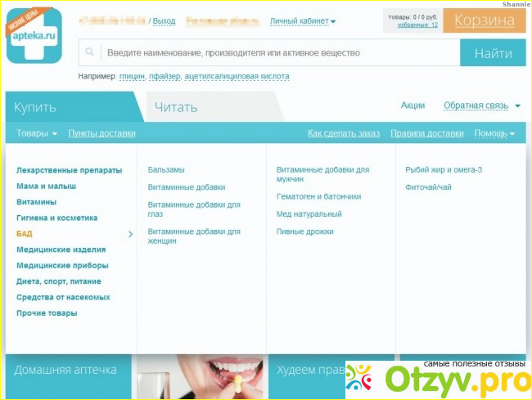532x400 pixels.
Task: Click the magnifier icon in search field
Action: (x=90, y=53)
